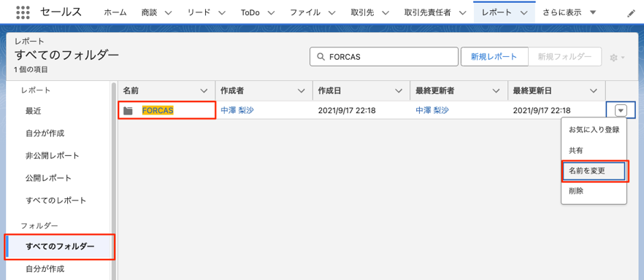This screenshot has width=644, height=280.
Task: Open the row action dropdown for FORCAS
Action: point(621,110)
